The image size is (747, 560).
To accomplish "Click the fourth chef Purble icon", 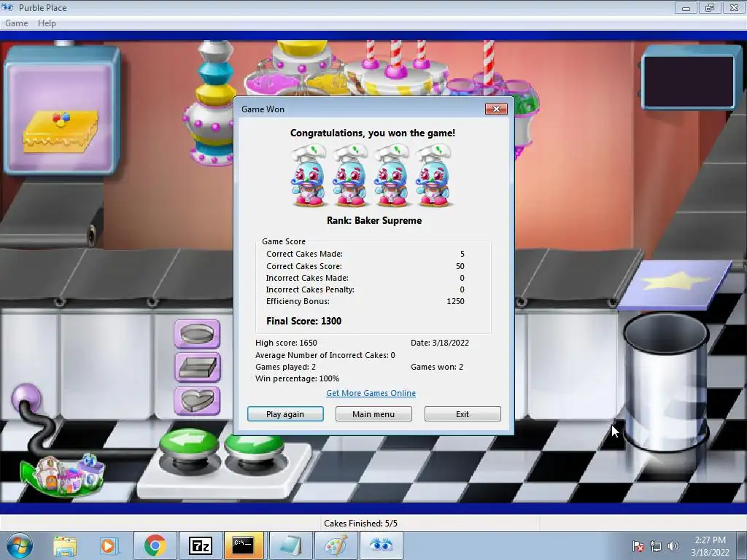I will [x=433, y=175].
